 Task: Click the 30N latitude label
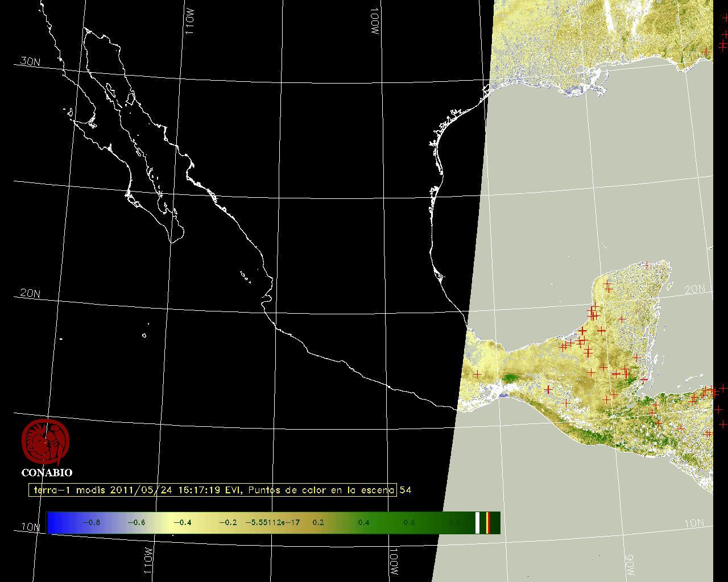tap(30, 61)
